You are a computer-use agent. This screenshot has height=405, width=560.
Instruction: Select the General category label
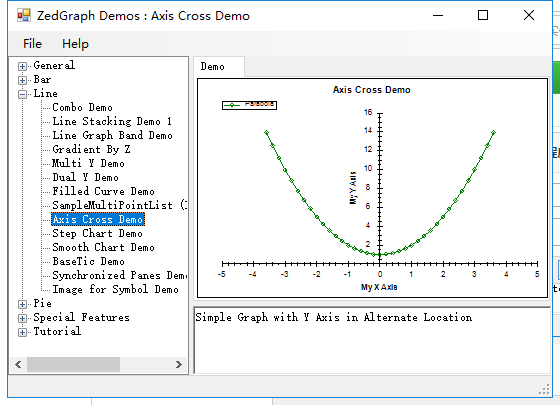[54, 65]
